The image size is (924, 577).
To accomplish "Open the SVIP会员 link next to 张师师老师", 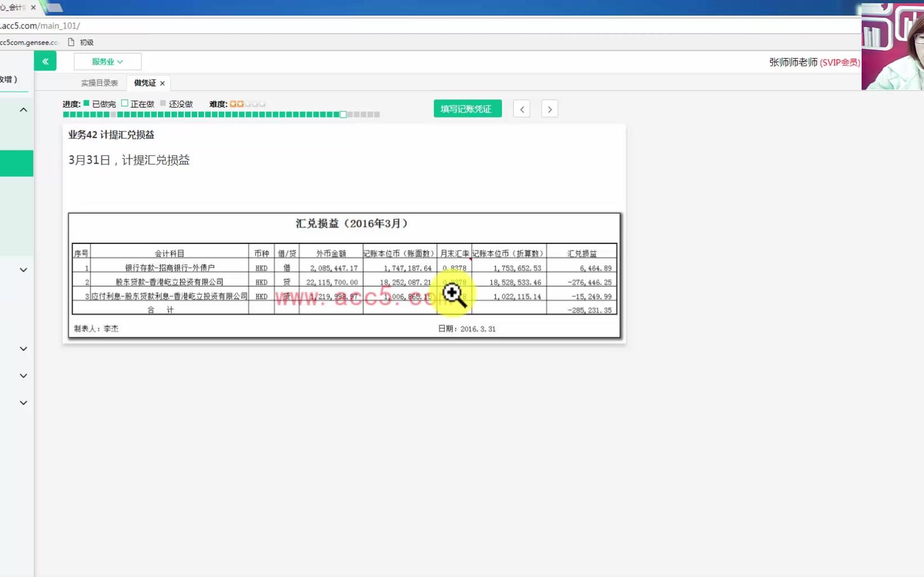I will 840,63.
